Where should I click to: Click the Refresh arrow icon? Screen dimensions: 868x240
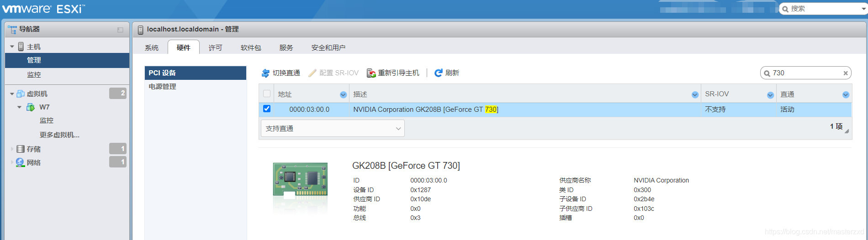tap(438, 73)
